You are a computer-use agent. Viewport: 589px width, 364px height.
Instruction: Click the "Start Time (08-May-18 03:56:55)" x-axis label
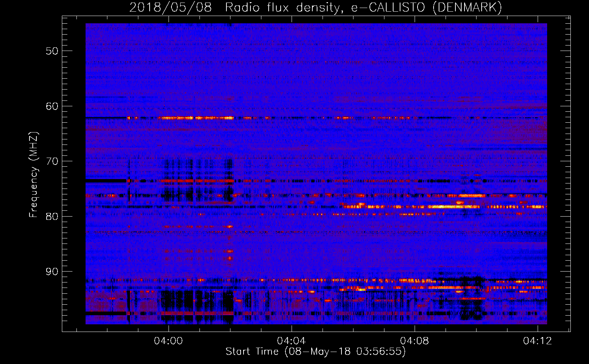pyautogui.click(x=316, y=352)
